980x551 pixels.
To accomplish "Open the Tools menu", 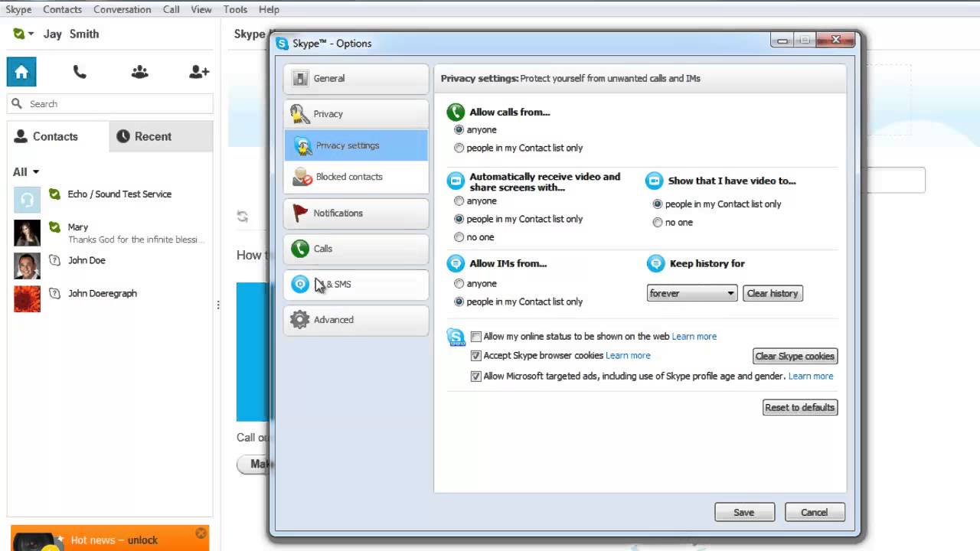I will 235,9.
